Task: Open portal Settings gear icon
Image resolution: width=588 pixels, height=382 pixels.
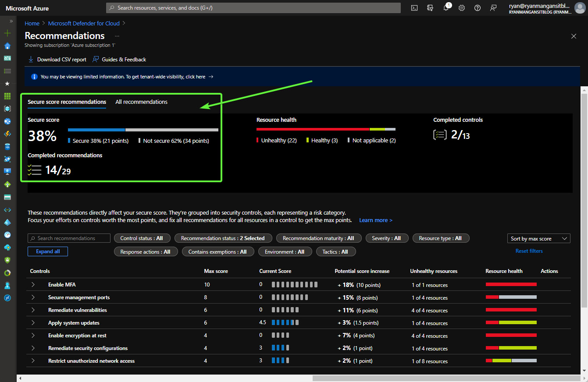Action: point(462,8)
